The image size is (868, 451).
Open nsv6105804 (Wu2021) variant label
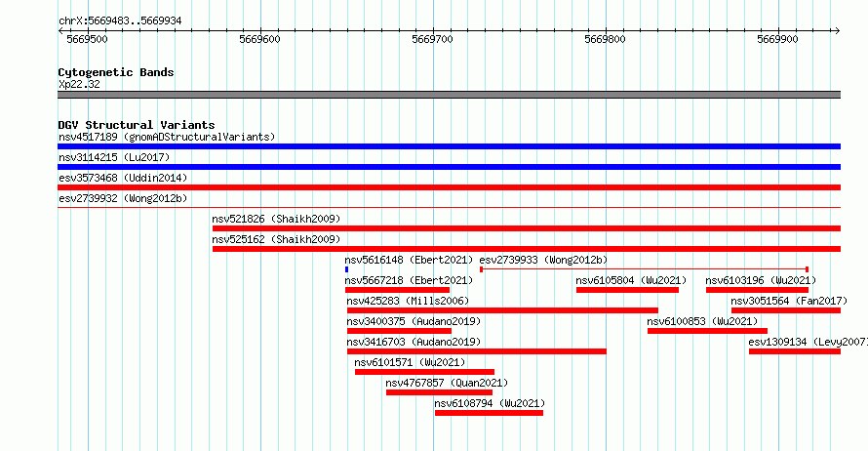(631, 280)
